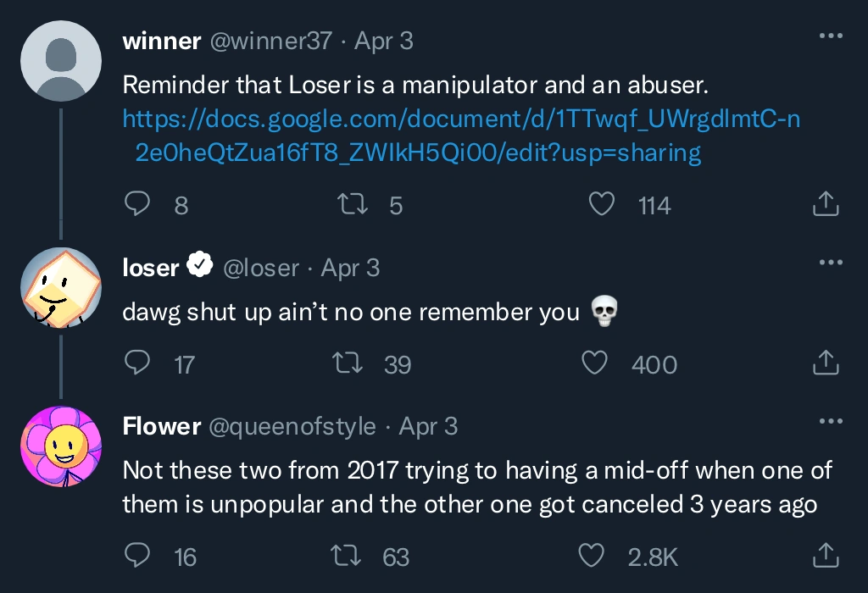The image size is (868, 593).
Task: Click loser's verified checkmark badge
Action: point(200,264)
